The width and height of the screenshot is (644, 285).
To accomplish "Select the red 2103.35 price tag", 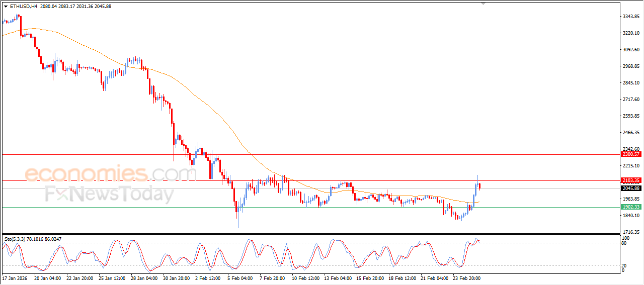I will (630, 180).
